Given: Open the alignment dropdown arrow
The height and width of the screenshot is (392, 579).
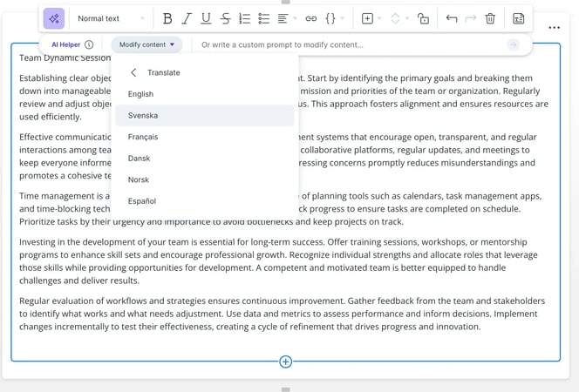Looking at the screenshot, I should point(295,18).
